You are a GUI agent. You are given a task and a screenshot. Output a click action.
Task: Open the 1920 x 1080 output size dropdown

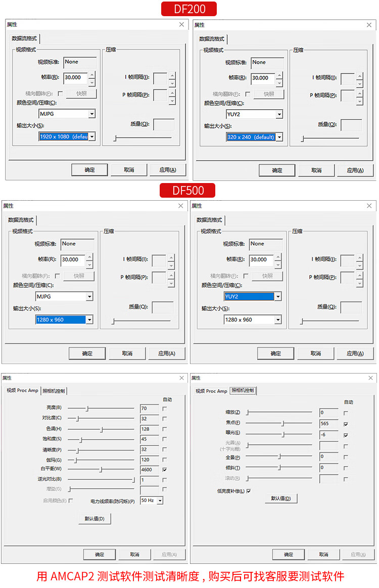click(91, 137)
